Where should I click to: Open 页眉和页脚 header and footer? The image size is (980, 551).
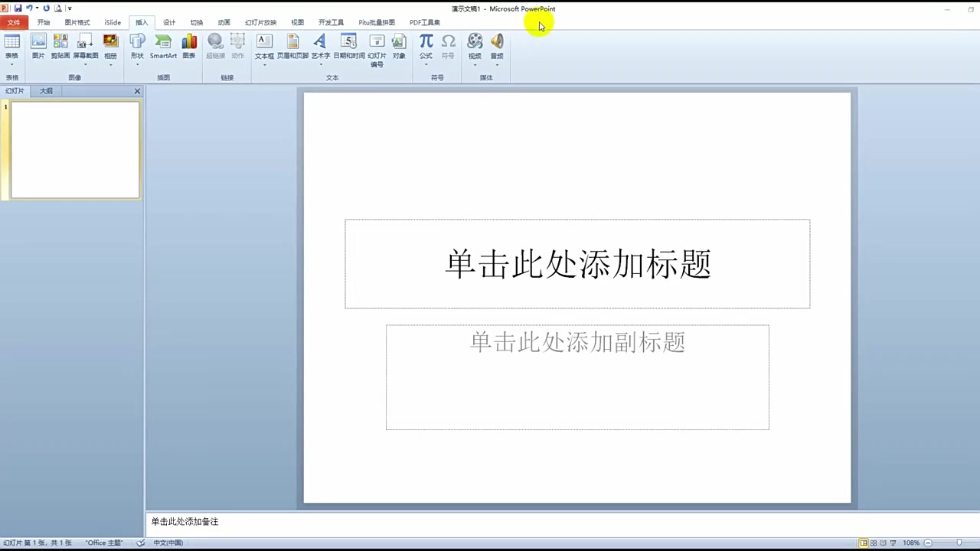click(292, 46)
